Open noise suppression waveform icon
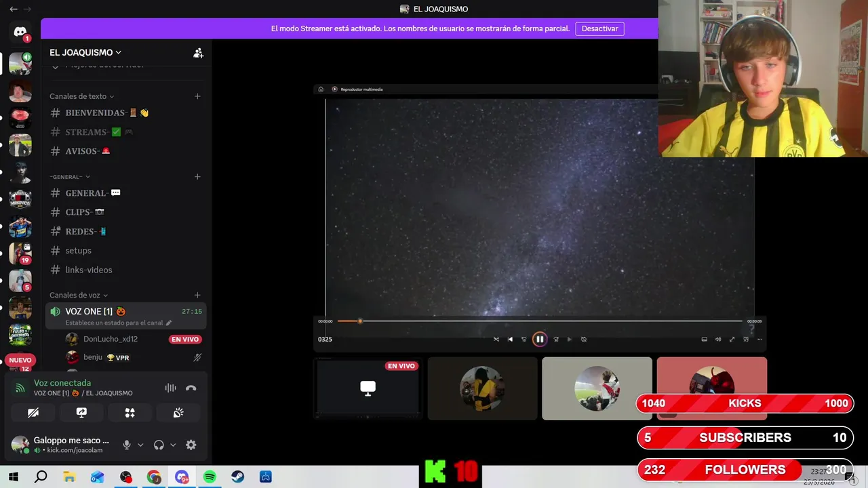The width and height of the screenshot is (868, 488). point(170,388)
